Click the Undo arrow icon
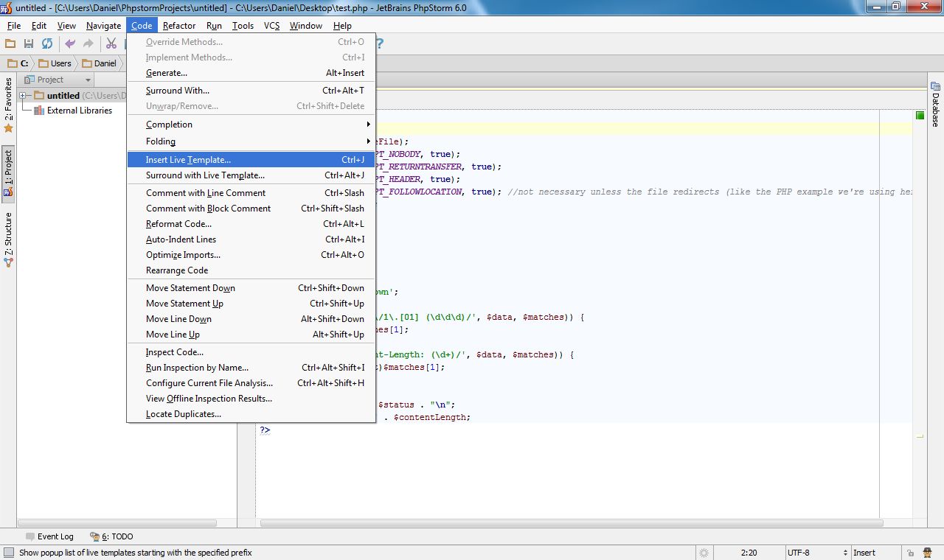This screenshot has height=560, width=944. (70, 44)
